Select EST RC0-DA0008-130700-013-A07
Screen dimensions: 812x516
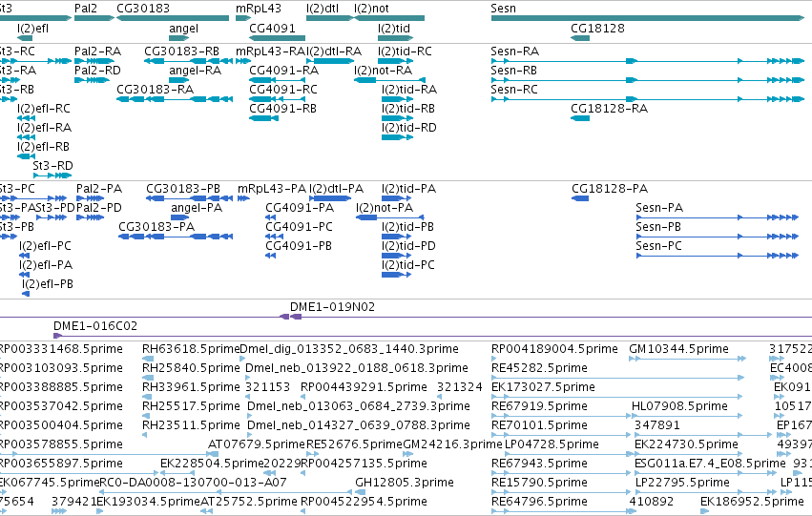click(x=225, y=492)
